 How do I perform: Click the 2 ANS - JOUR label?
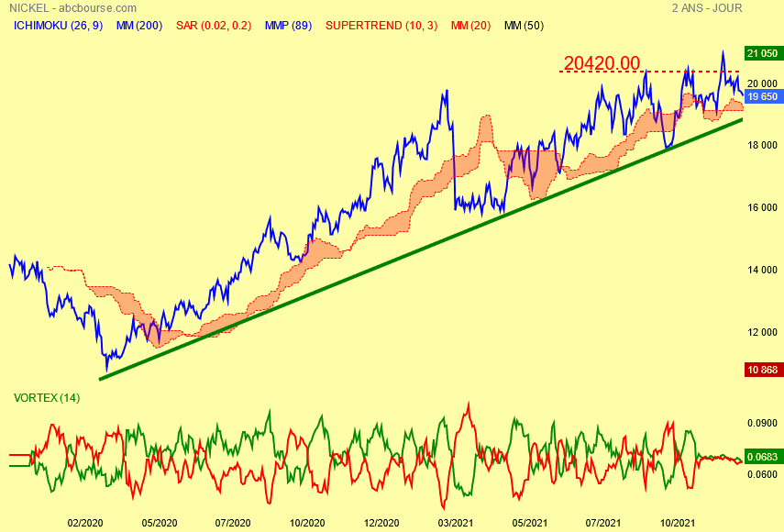(x=707, y=8)
